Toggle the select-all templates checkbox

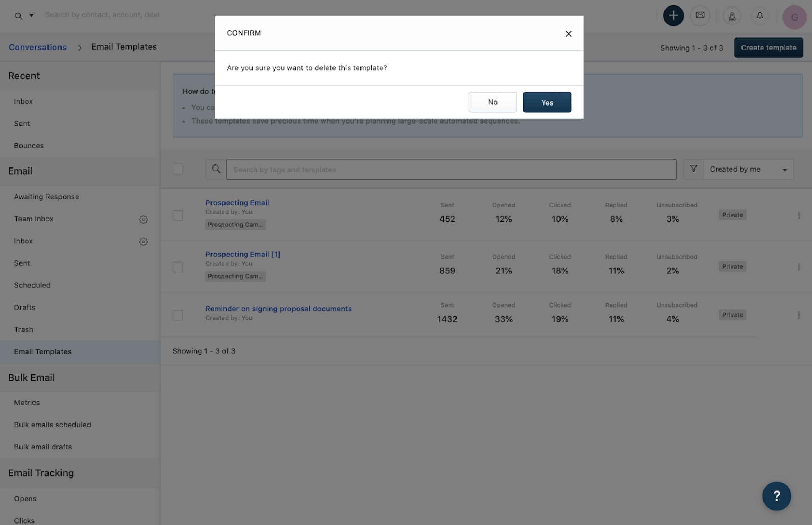pos(178,169)
